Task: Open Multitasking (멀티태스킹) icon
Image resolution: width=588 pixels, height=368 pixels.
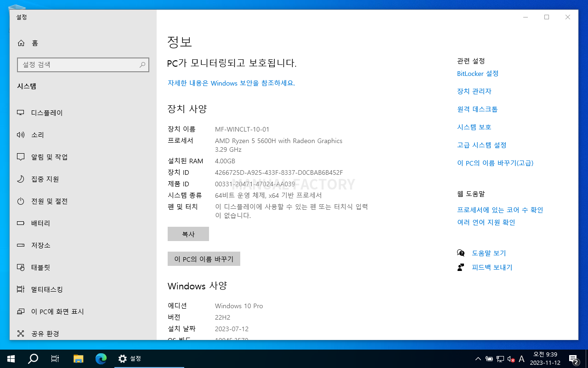Action: (x=21, y=289)
